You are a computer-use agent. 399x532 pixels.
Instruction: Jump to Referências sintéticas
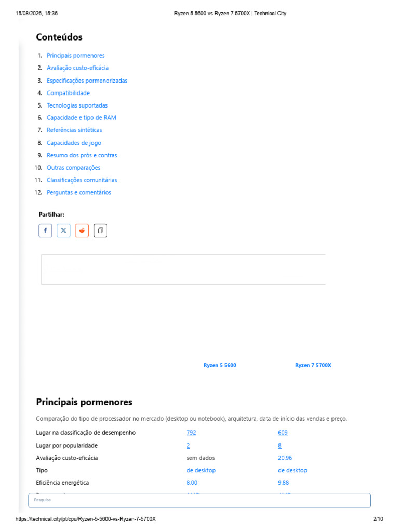point(74,130)
